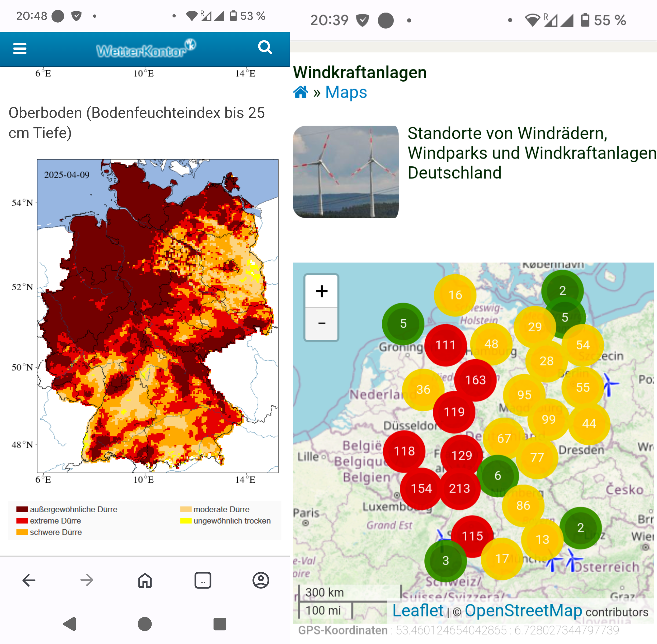Open the WetterKontor hamburger menu
The height and width of the screenshot is (644, 657).
point(20,49)
